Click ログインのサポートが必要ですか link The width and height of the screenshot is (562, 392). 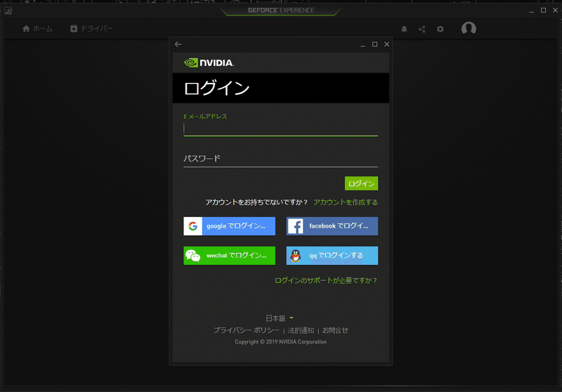point(326,280)
